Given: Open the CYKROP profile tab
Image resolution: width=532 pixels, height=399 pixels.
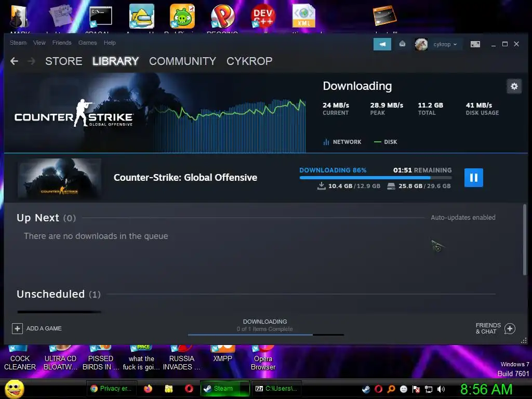Looking at the screenshot, I should (249, 61).
